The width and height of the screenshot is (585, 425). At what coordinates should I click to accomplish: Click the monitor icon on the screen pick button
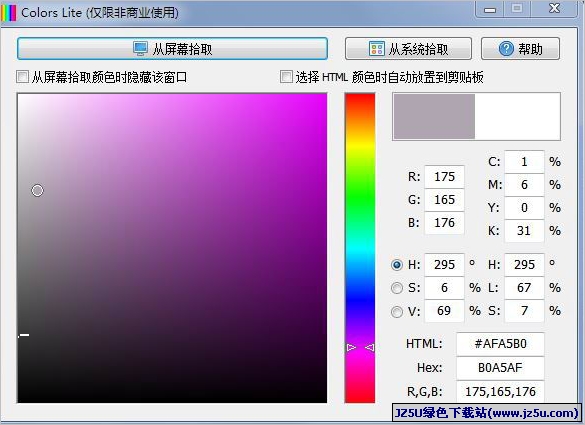click(141, 49)
